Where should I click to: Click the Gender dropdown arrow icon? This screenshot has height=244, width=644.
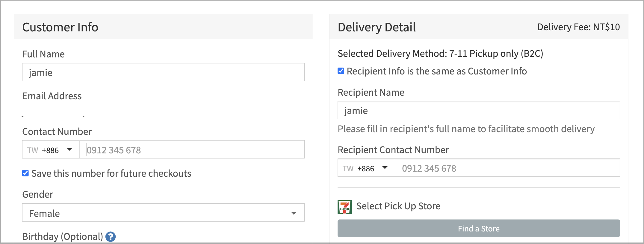294,213
